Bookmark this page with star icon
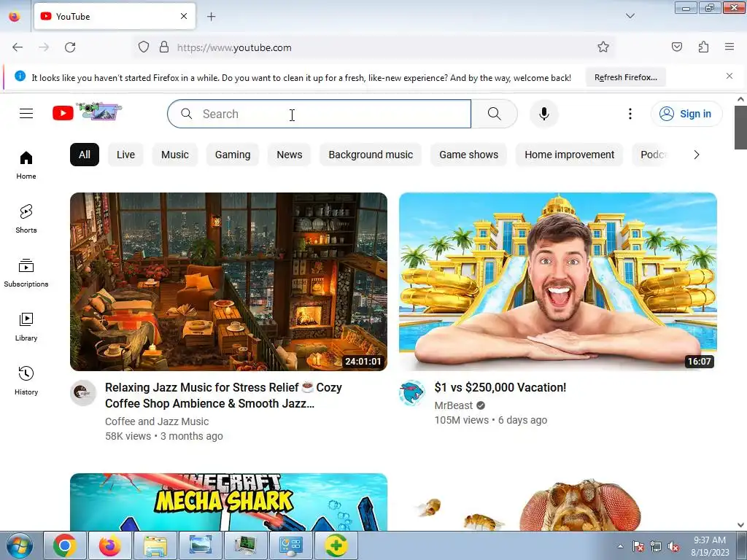Image resolution: width=747 pixels, height=560 pixels. 603,47
